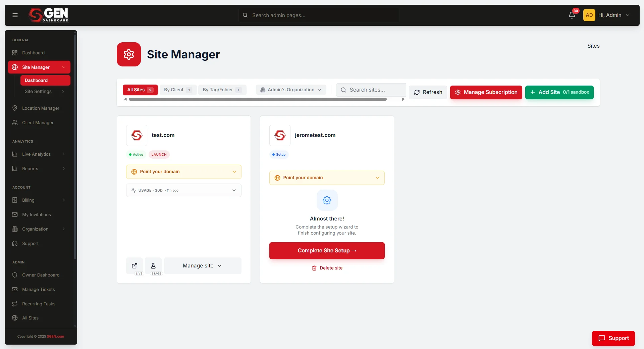
Task: Click the SGEN.com copyright link
Action: (55, 337)
